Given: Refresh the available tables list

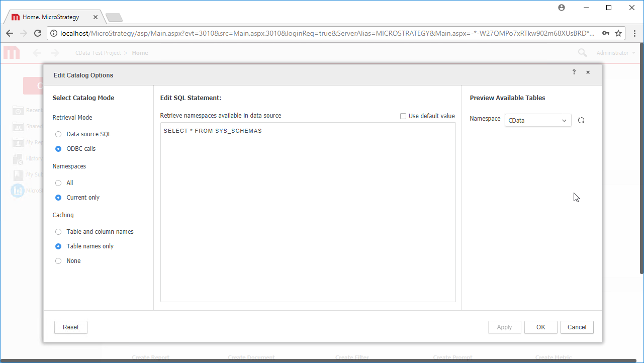Looking at the screenshot, I should click(x=581, y=120).
